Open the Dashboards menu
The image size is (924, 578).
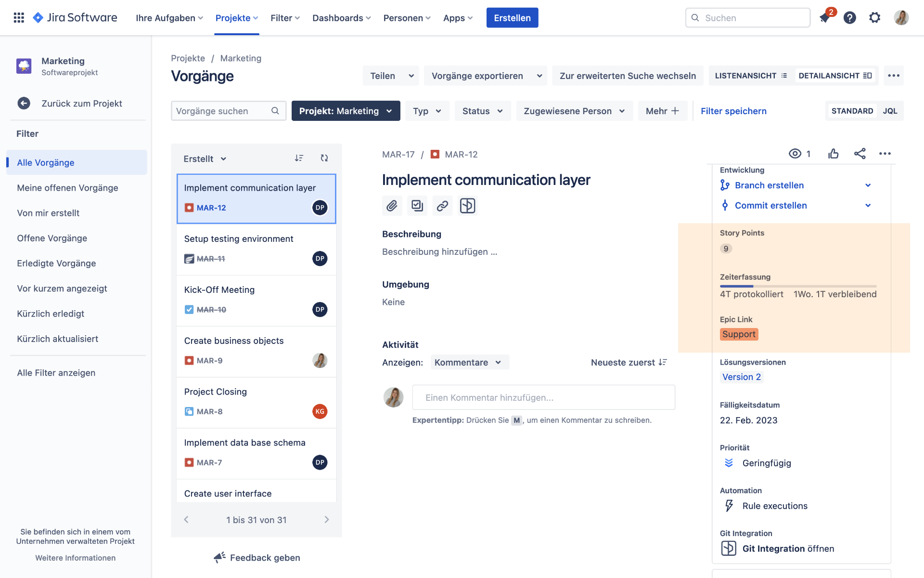pos(341,18)
